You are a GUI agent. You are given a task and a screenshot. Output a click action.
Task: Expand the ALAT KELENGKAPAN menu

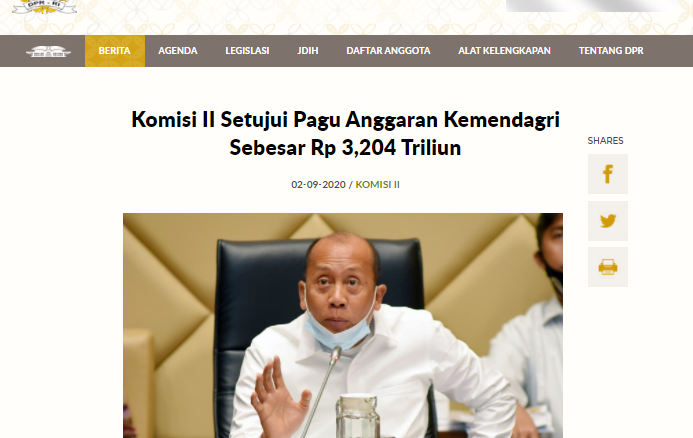pos(504,51)
